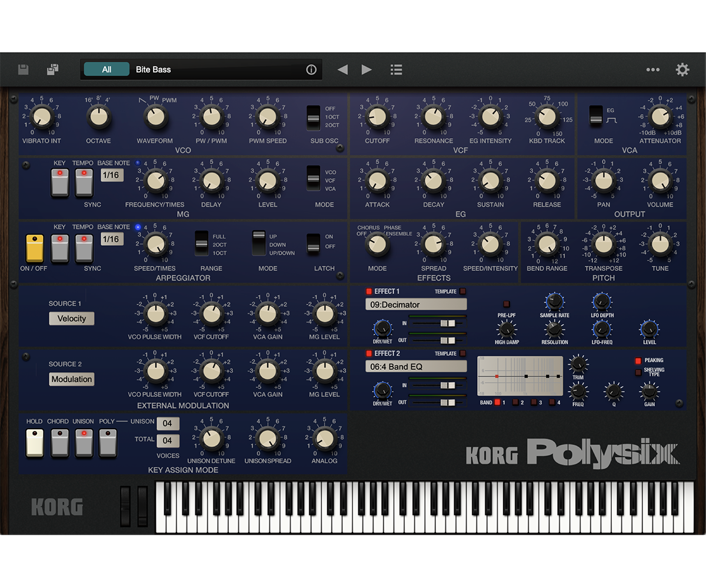Open the Effect 2 Template button
The width and height of the screenshot is (706, 588).
coord(462,353)
